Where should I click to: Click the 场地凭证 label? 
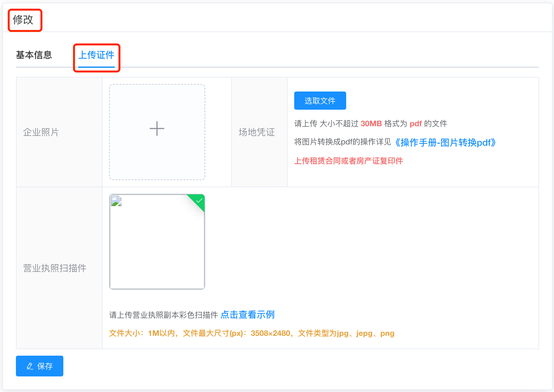tap(257, 132)
